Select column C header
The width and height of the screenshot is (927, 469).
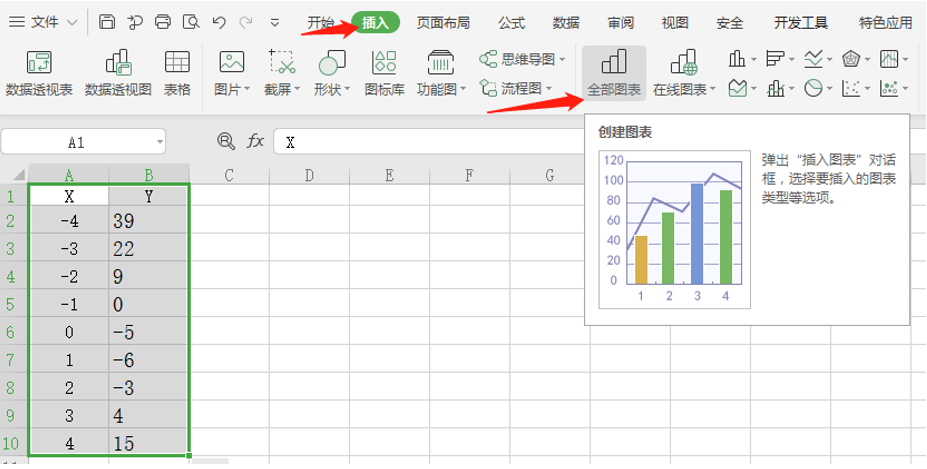(229, 175)
